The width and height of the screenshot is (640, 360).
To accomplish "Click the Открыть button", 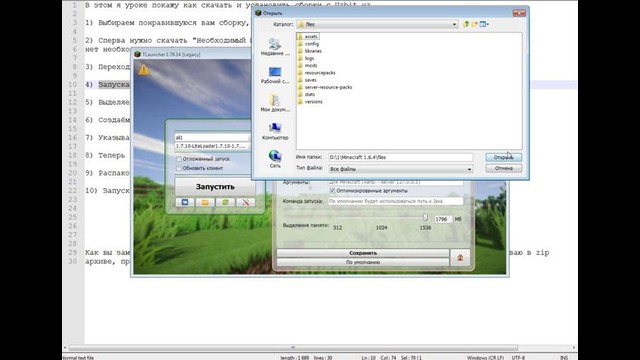I will tap(503, 157).
